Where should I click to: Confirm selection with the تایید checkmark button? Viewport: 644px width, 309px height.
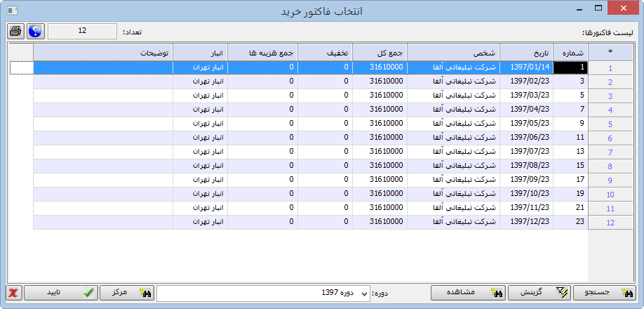click(x=60, y=293)
